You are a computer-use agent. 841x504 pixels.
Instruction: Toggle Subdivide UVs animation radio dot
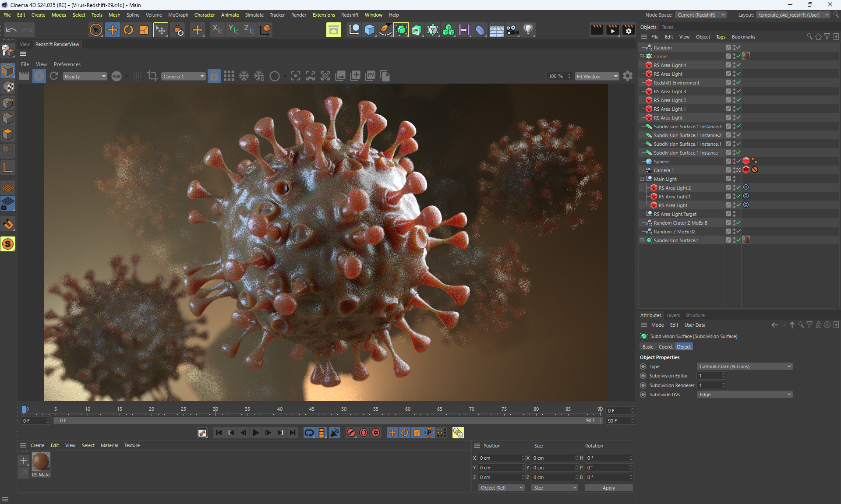[x=643, y=395]
